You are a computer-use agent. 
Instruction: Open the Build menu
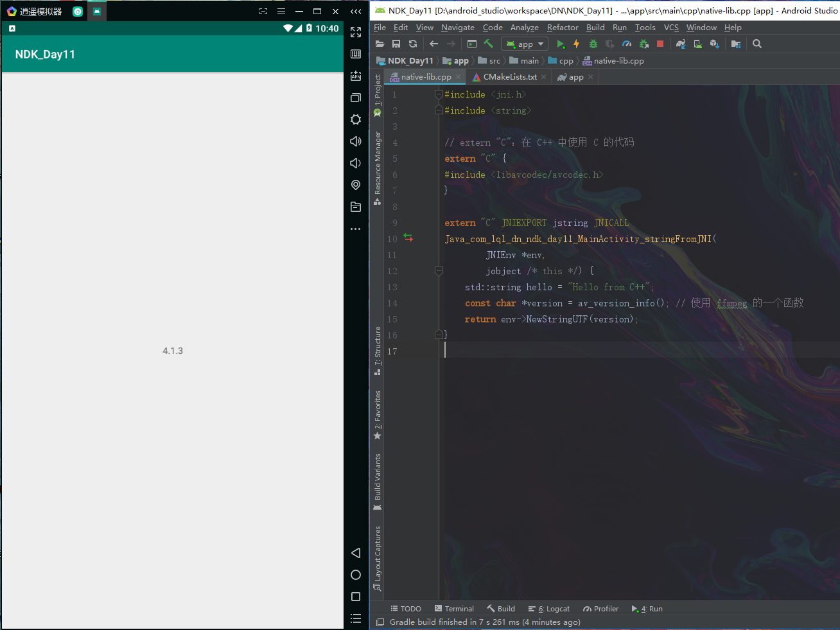(x=595, y=28)
